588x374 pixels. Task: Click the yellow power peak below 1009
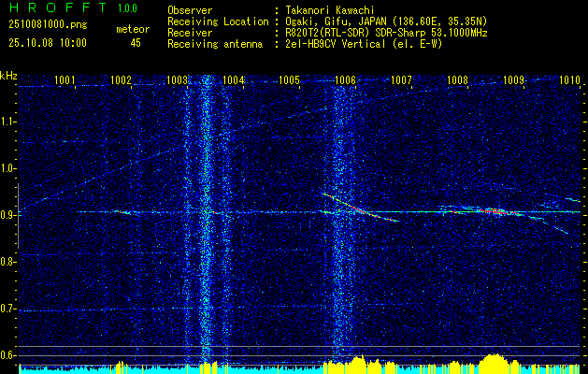click(x=495, y=363)
